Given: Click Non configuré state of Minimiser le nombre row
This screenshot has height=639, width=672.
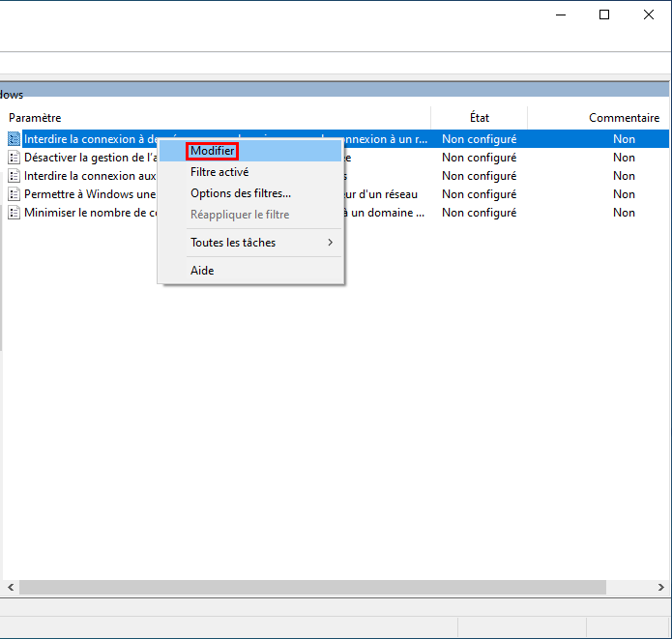Looking at the screenshot, I should [480, 213].
